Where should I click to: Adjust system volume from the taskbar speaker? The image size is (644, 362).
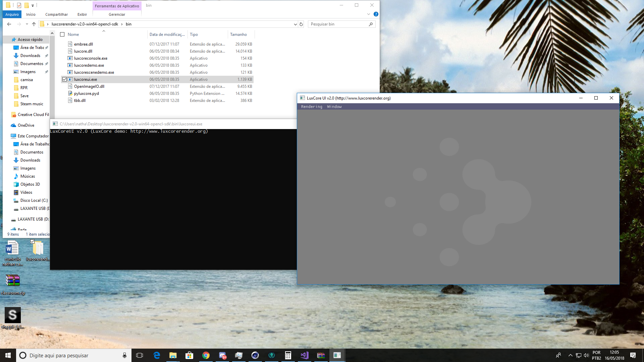tap(586, 355)
